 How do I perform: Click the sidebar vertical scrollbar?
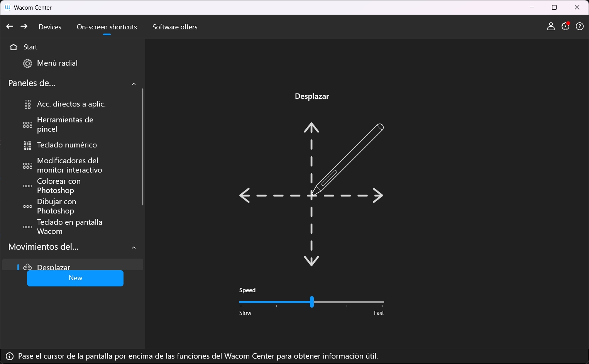(142, 147)
